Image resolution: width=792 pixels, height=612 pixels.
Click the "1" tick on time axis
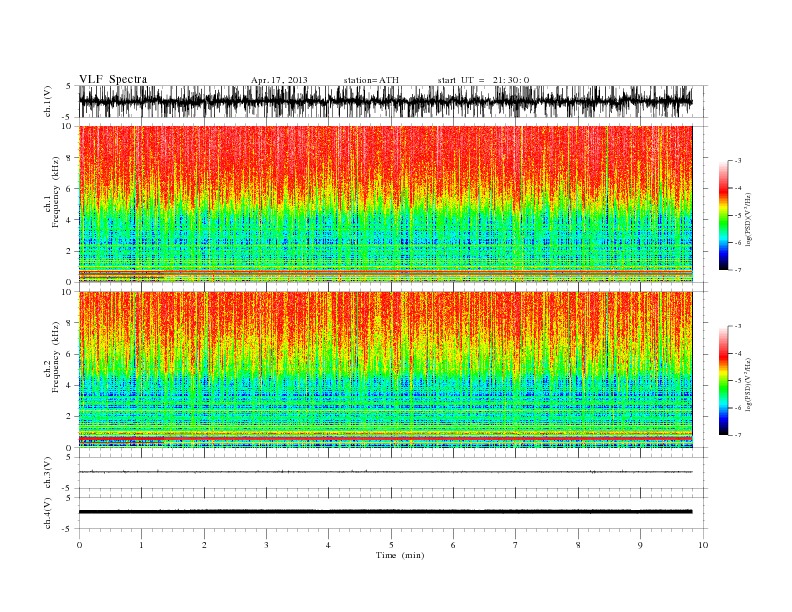pos(141,545)
